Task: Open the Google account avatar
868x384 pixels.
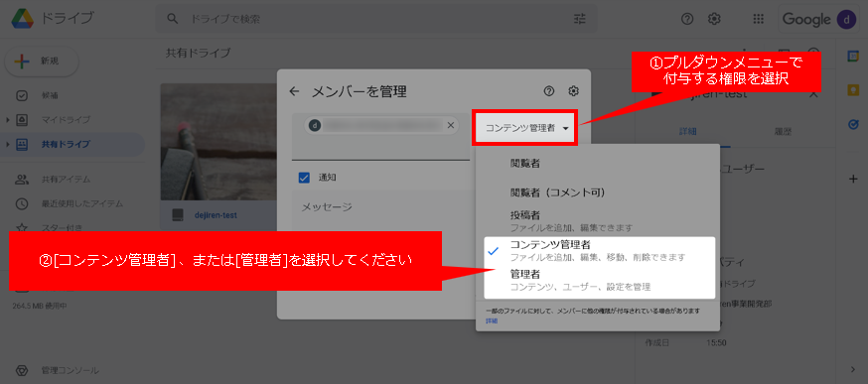Action: [846, 20]
